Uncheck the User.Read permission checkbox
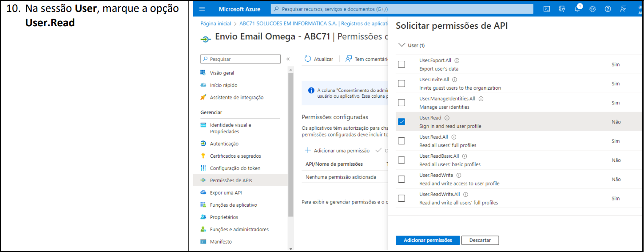 (401, 122)
